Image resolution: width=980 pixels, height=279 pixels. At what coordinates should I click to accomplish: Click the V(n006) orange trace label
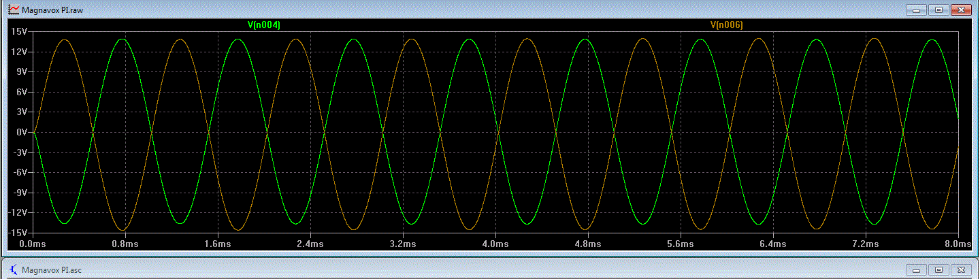[x=726, y=25]
